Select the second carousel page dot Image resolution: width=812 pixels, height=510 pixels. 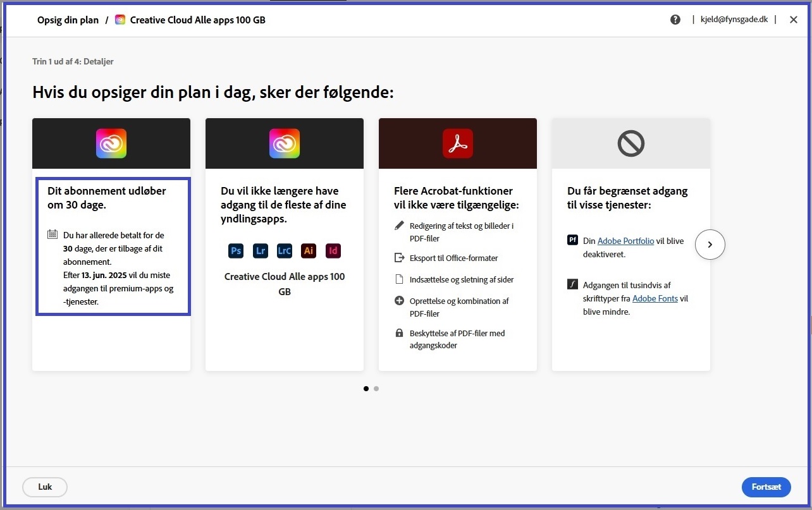point(376,389)
